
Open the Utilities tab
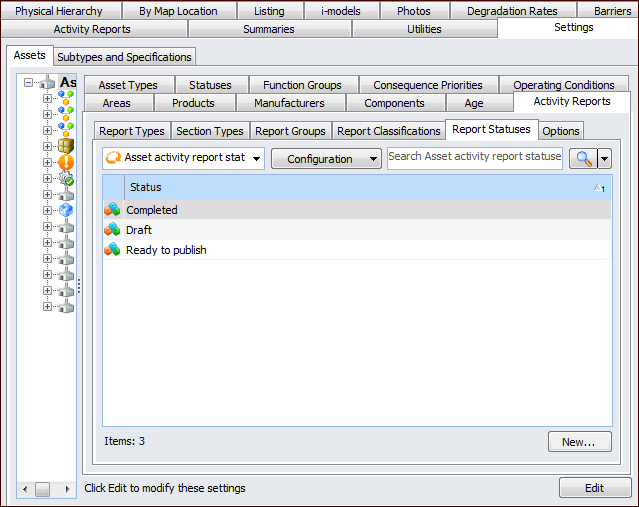tap(425, 29)
